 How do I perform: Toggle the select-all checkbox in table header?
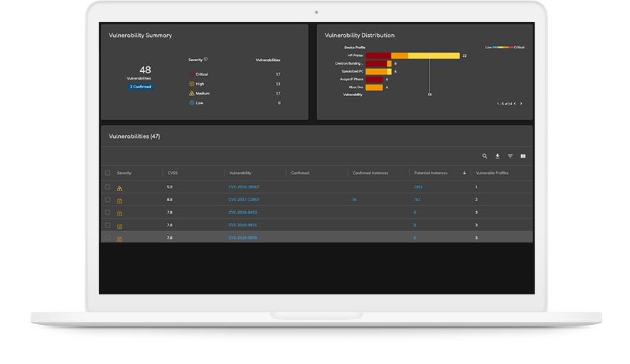click(107, 173)
